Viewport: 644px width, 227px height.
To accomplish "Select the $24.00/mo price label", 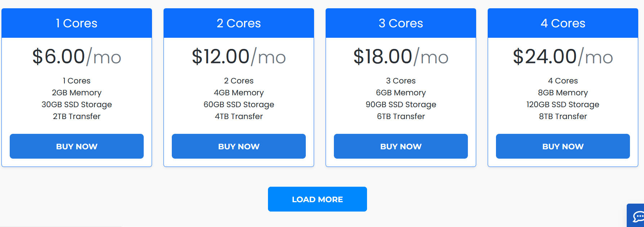I will coord(563,57).
